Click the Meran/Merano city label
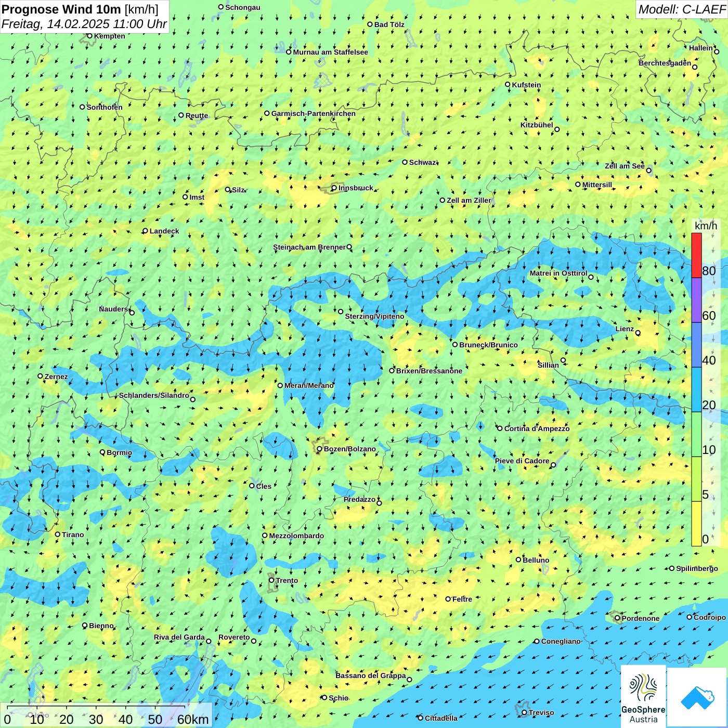The height and width of the screenshot is (728, 728). coord(309,385)
